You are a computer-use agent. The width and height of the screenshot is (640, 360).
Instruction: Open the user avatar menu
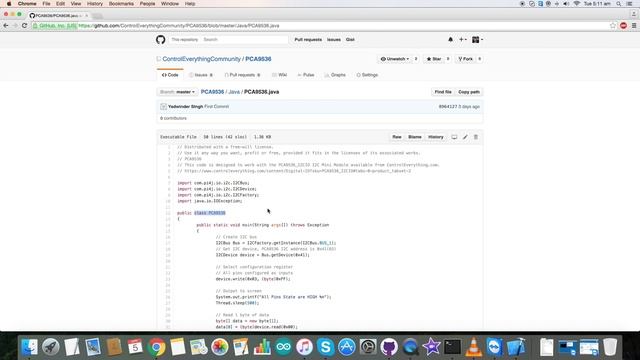tap(478, 40)
